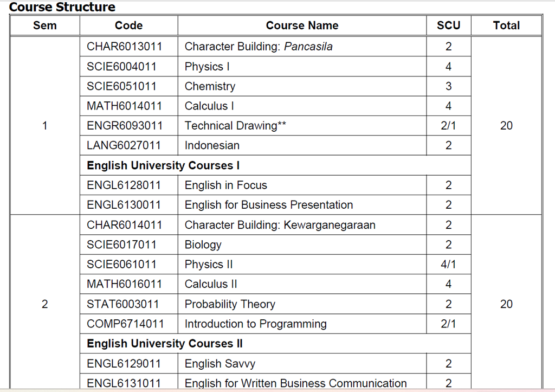The width and height of the screenshot is (555, 392).
Task: Click Technical Drawing** course name
Action: click(x=235, y=126)
